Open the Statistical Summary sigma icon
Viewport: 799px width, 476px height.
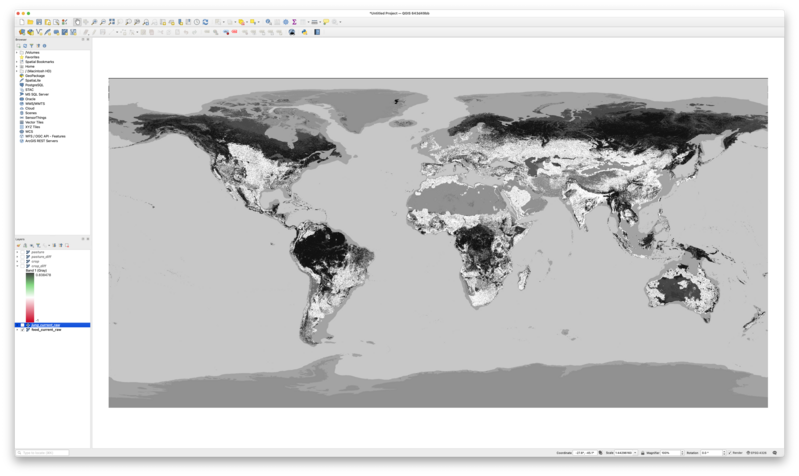click(x=294, y=21)
